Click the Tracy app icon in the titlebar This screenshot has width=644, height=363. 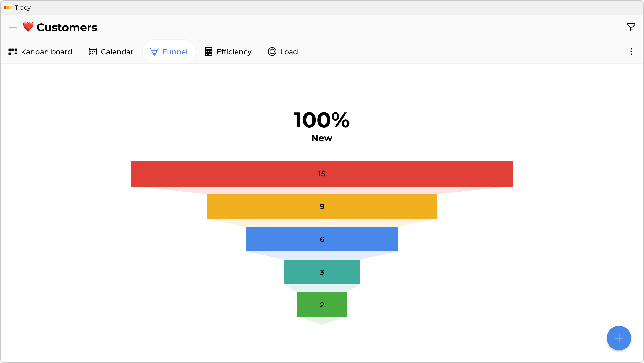coord(7,8)
